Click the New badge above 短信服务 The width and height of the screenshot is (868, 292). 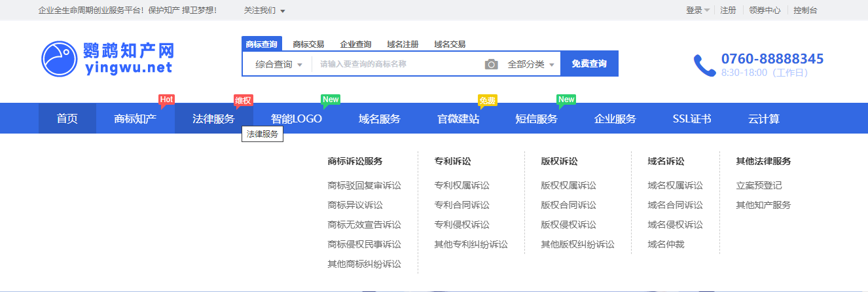pyautogui.click(x=566, y=100)
